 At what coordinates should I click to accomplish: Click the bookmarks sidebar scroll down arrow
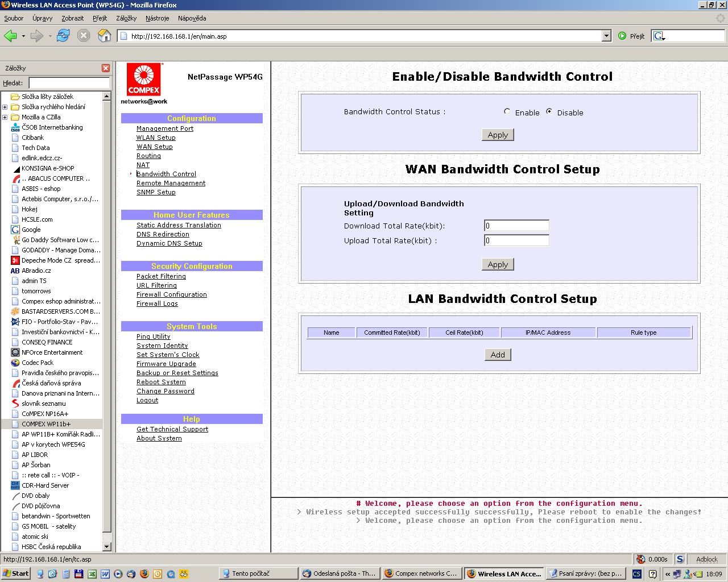[x=106, y=546]
